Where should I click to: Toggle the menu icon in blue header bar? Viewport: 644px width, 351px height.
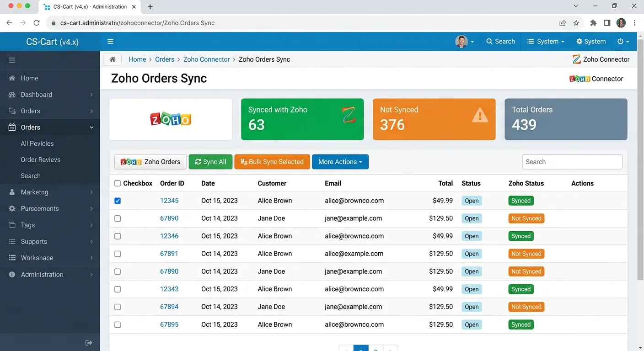pos(110,41)
